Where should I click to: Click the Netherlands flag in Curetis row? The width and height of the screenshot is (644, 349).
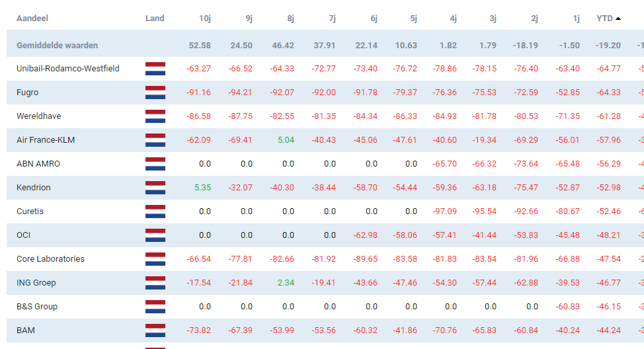(x=155, y=212)
